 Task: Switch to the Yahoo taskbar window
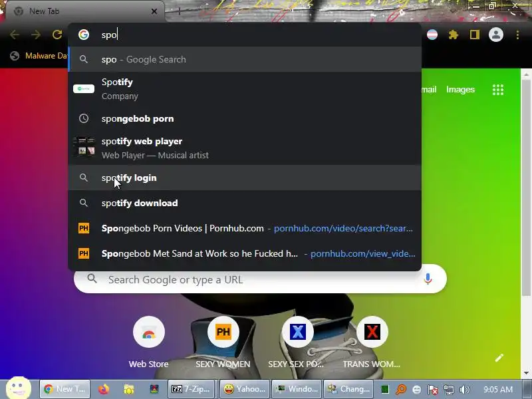(245, 389)
